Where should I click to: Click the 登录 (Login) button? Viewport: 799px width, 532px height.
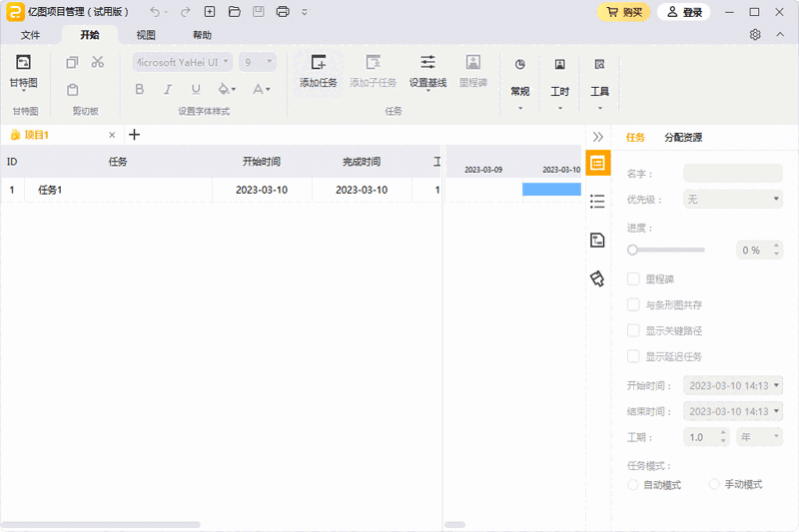pos(684,12)
